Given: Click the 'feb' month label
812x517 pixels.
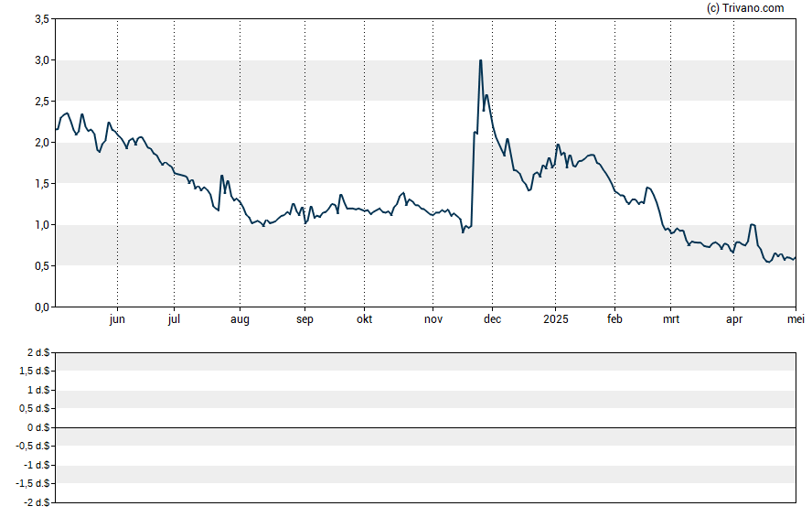Looking at the screenshot, I should click(x=614, y=319).
